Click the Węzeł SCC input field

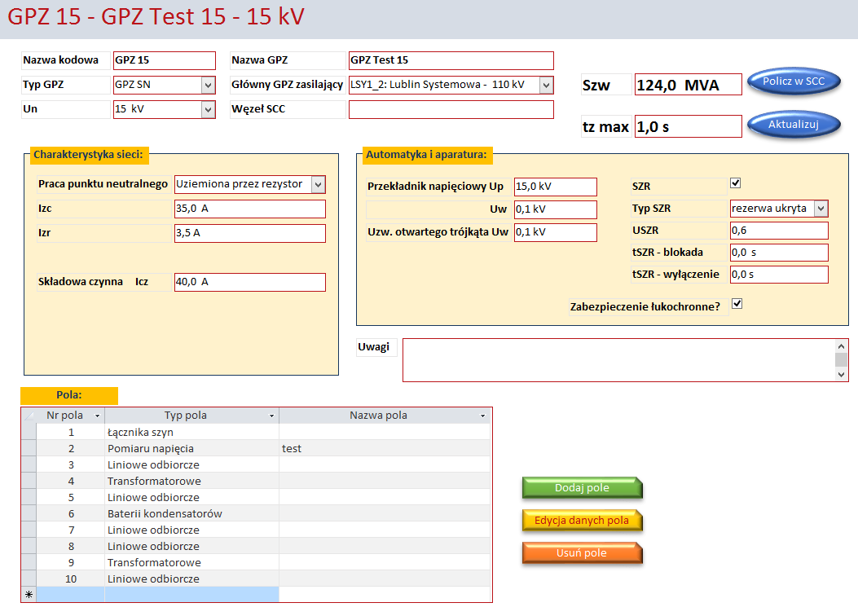pyautogui.click(x=451, y=109)
